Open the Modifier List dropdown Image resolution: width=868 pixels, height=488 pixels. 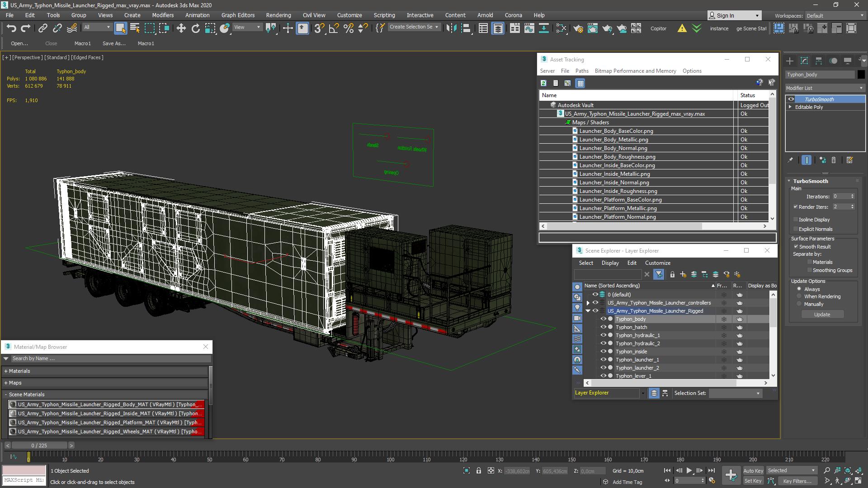pos(825,88)
